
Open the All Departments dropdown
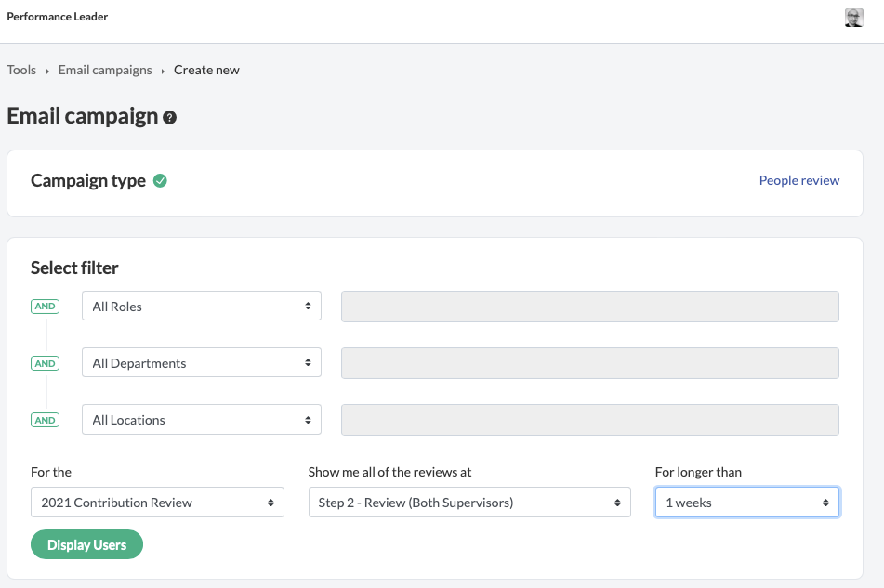202,363
